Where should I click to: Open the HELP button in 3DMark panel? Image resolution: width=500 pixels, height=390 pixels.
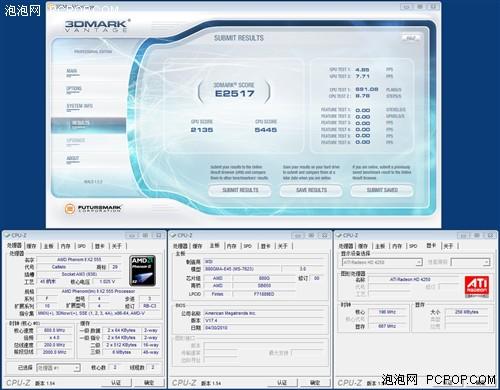411,38
